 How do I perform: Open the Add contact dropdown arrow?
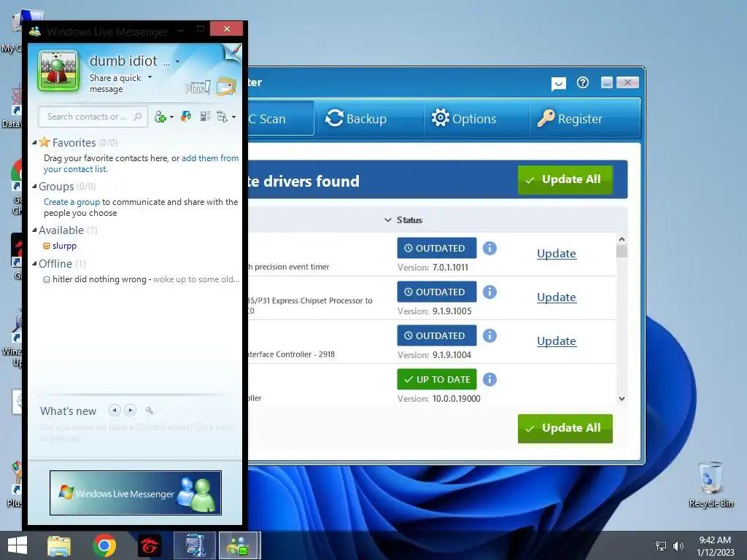point(171,117)
